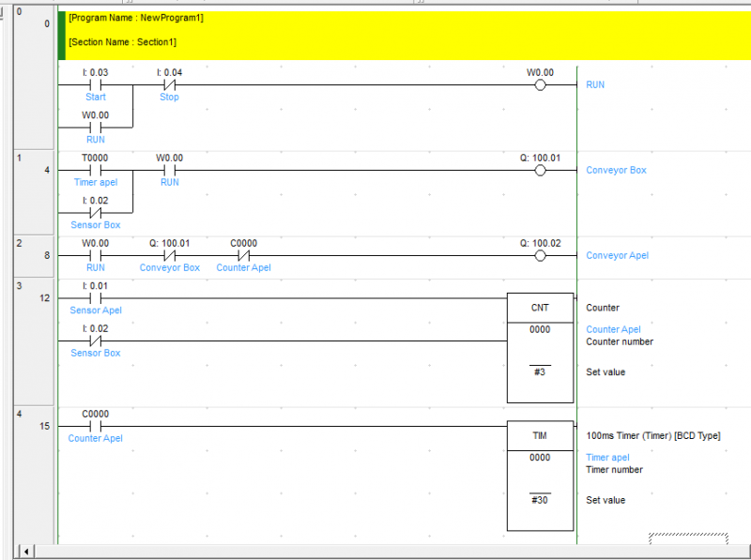Click the RUN comment beside W0.00 coil

tap(595, 84)
